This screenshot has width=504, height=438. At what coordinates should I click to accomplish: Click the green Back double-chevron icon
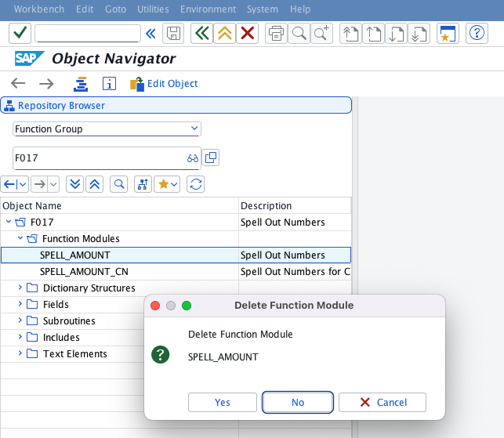(x=202, y=33)
